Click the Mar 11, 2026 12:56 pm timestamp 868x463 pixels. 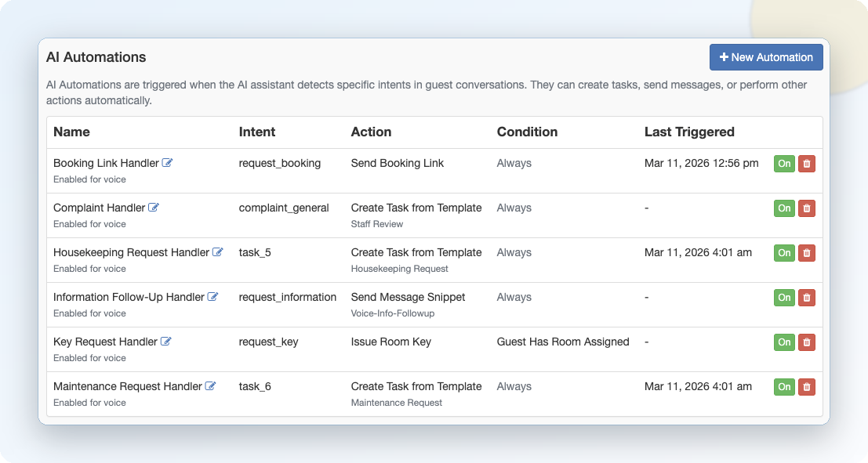[x=701, y=163]
